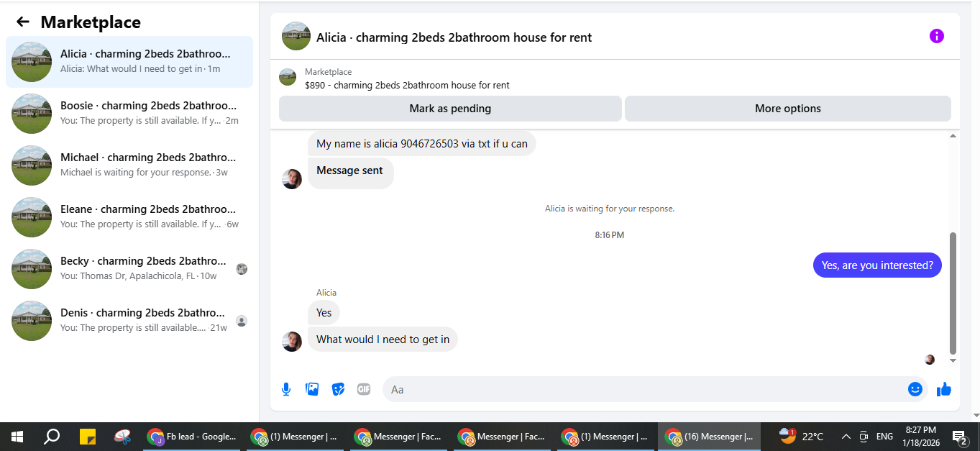Image resolution: width=980 pixels, height=451 pixels.
Task: Open the GIF picker
Action: (364, 389)
